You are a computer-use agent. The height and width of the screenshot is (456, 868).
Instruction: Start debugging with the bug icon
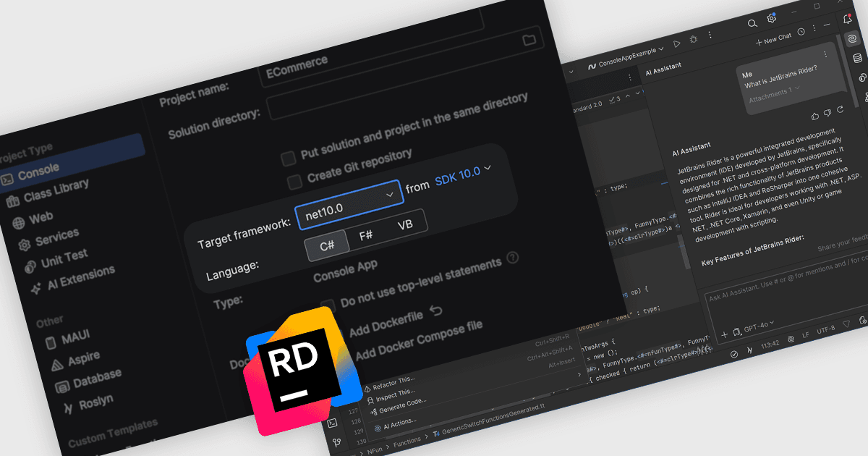694,40
